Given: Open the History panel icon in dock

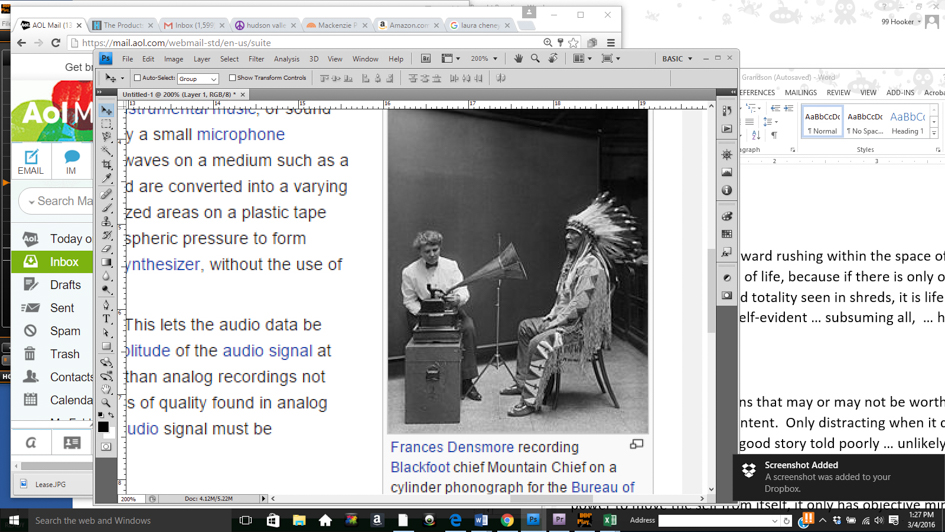Looking at the screenshot, I should (727, 111).
